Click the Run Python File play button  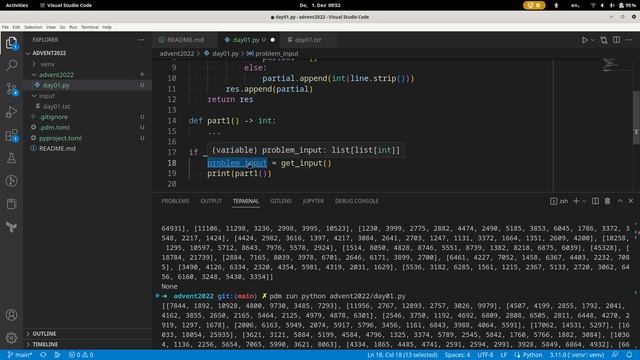(x=584, y=40)
